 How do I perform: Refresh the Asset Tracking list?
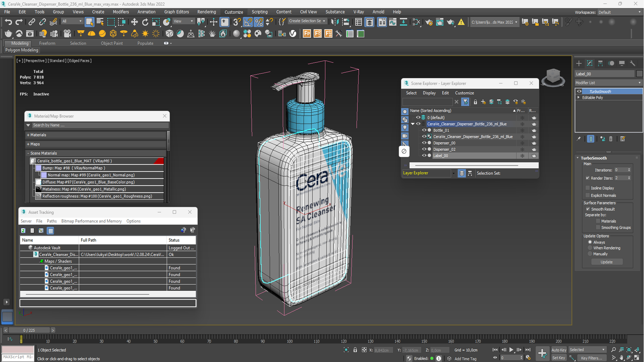(23, 231)
